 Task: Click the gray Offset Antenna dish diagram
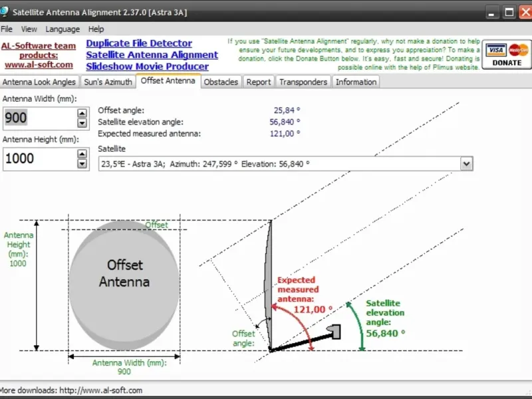coord(124,285)
